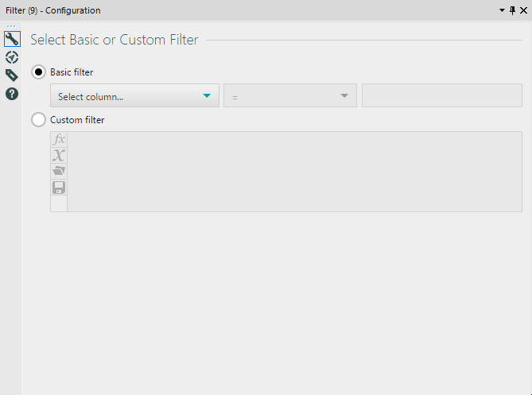The height and width of the screenshot is (395, 532).
Task: Select the Custom filter radio button
Action: [x=38, y=120]
